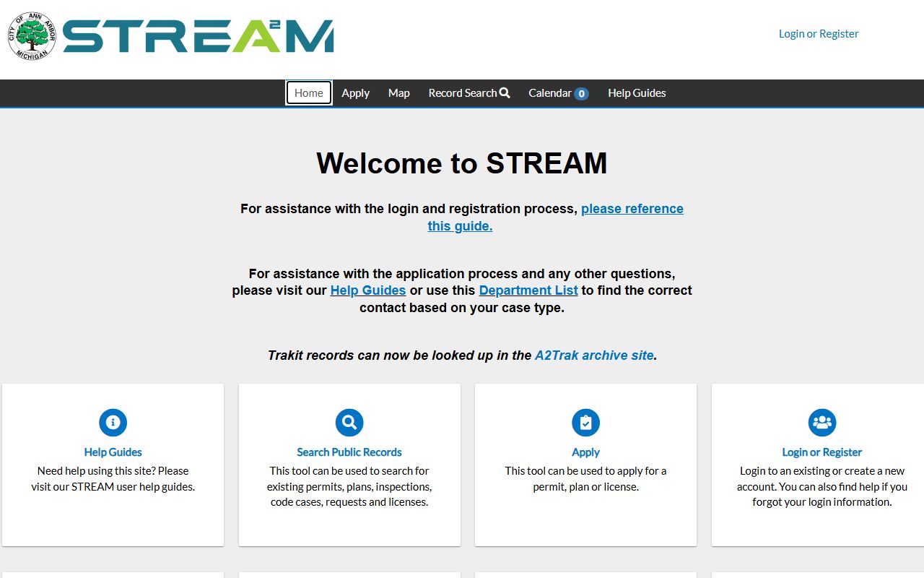924x578 pixels.
Task: Open the Home tab in navigation bar
Action: (x=309, y=92)
